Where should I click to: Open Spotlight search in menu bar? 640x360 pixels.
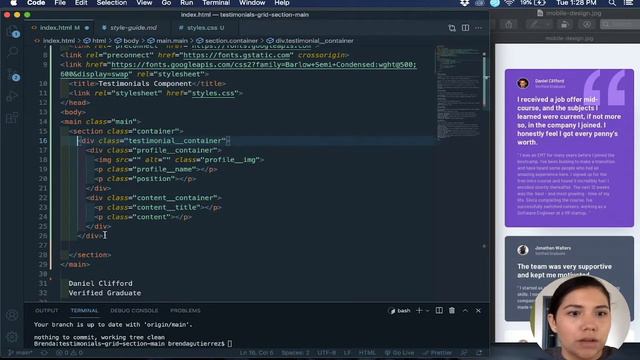coord(612,3)
